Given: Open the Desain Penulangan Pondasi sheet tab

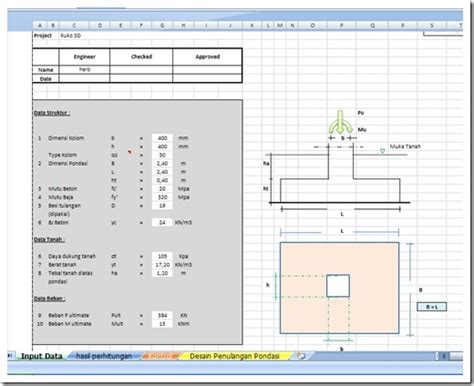Looking at the screenshot, I should pyautogui.click(x=235, y=356).
